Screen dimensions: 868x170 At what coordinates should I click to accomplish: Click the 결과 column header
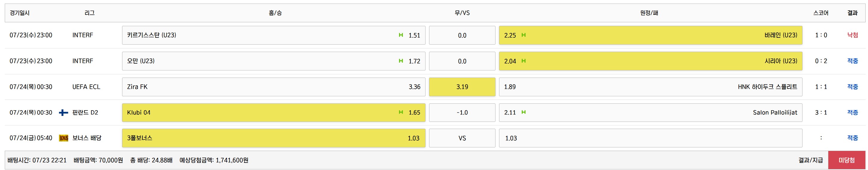[852, 13]
